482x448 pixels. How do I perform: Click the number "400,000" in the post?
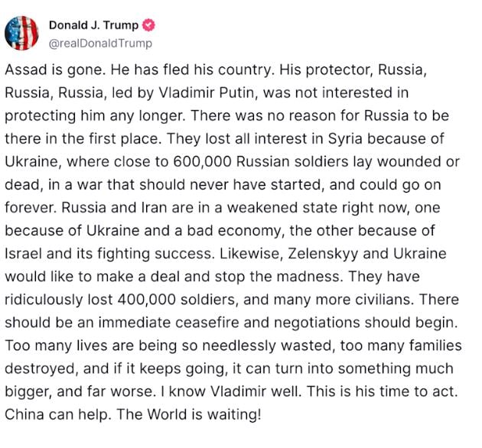(x=147, y=300)
